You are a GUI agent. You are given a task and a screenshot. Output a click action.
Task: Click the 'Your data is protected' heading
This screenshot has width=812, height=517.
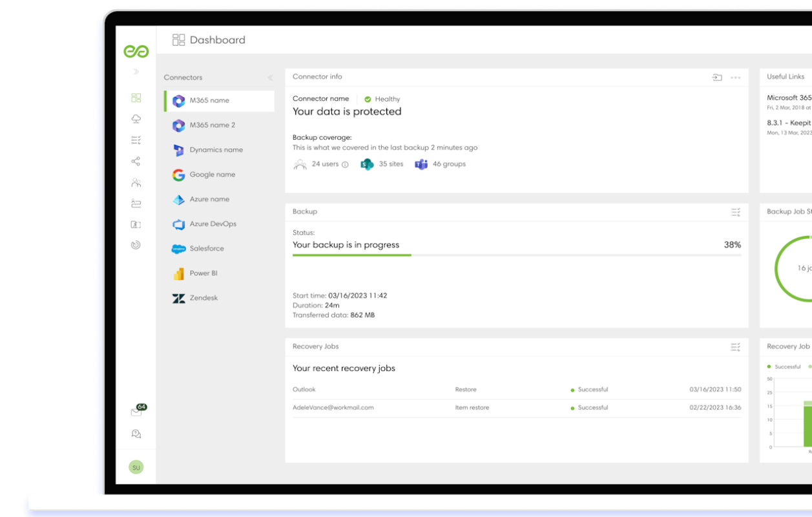(x=347, y=112)
